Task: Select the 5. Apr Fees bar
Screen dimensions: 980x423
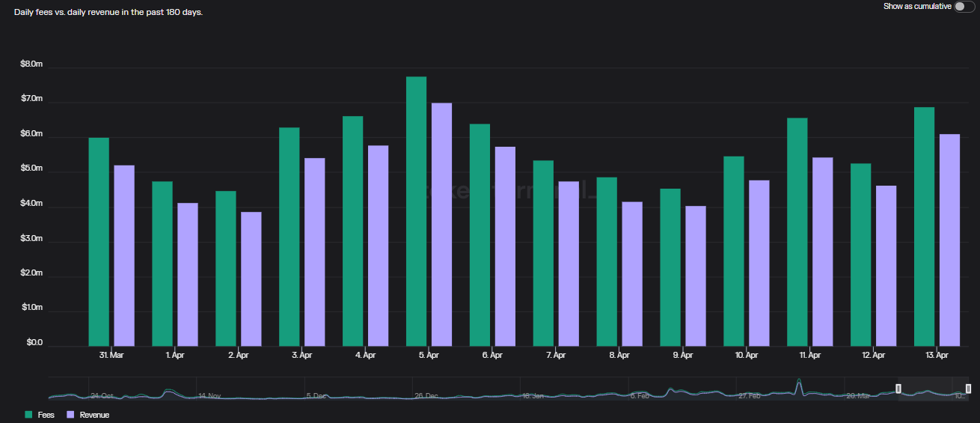Action: pyautogui.click(x=416, y=212)
